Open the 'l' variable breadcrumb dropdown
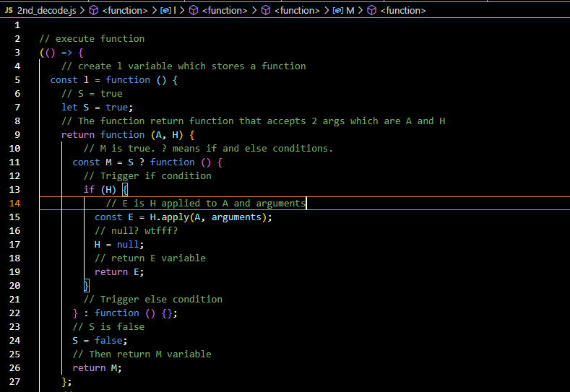 [175, 10]
